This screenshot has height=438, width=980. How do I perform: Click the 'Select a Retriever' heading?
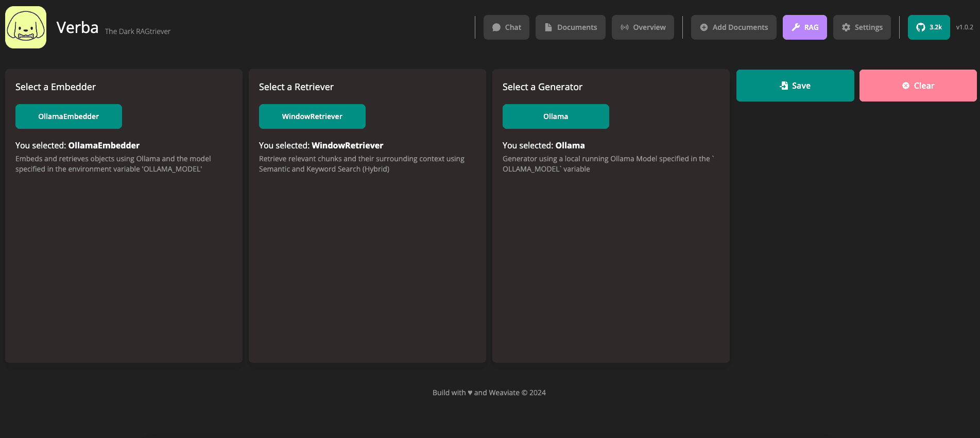click(296, 87)
